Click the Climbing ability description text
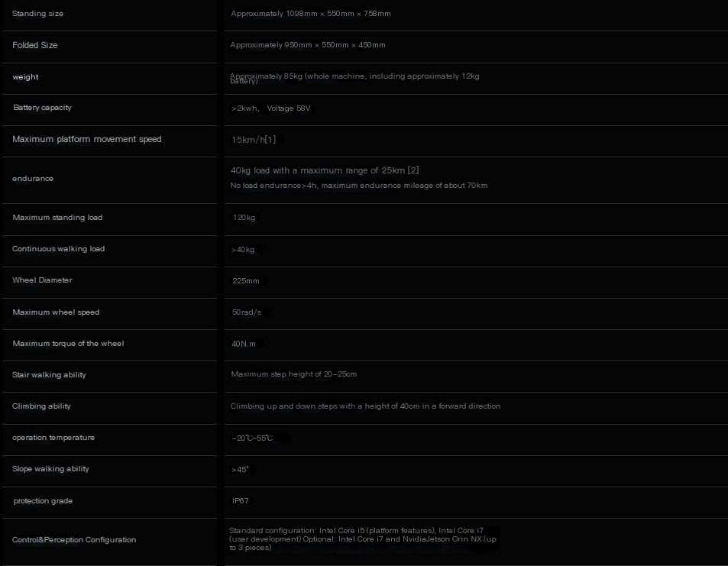Image resolution: width=728 pixels, height=566 pixels. (365, 406)
